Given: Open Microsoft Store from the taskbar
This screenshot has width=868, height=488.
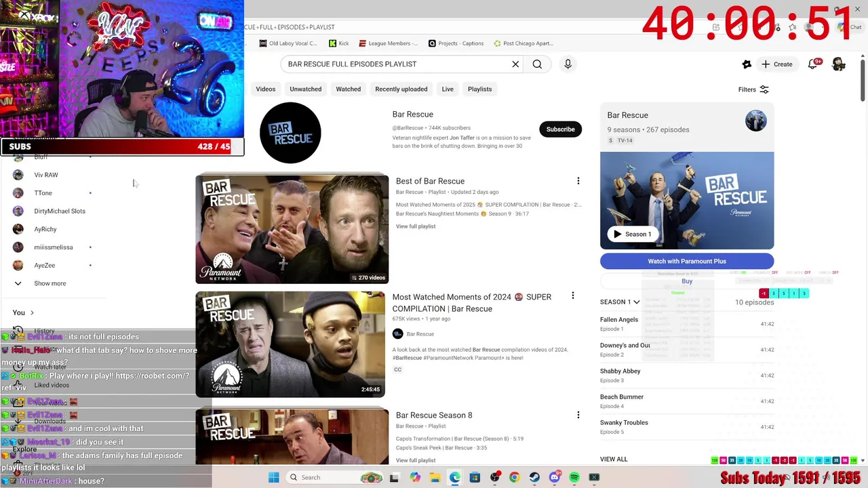Looking at the screenshot, I should (x=475, y=477).
